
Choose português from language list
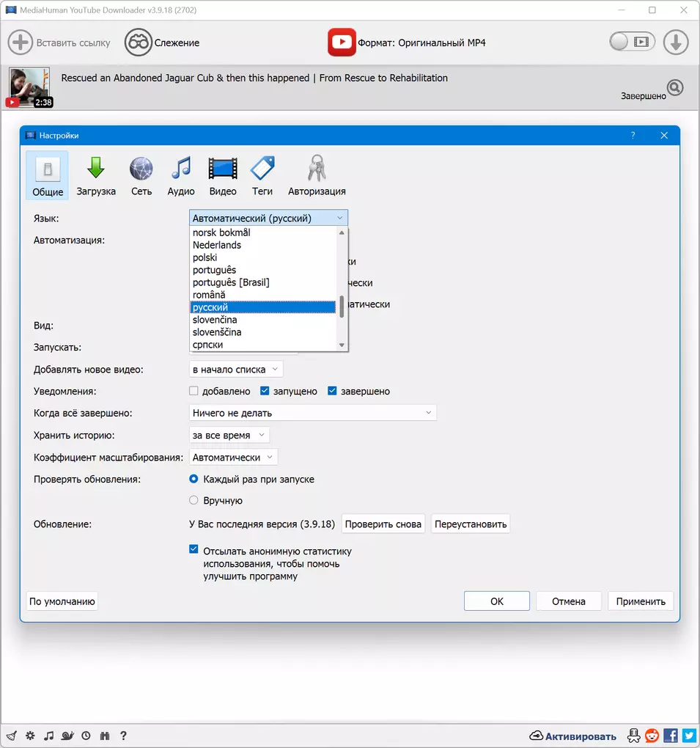(263, 270)
